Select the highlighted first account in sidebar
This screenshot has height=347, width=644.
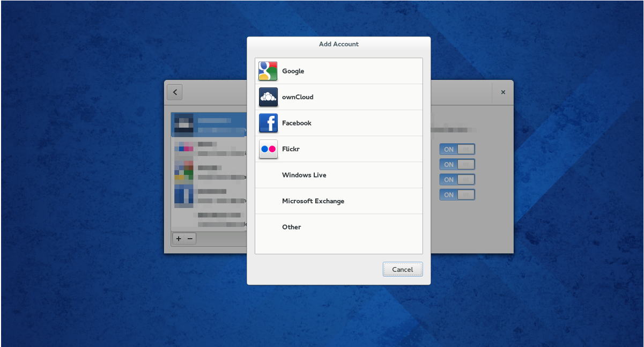coord(209,125)
